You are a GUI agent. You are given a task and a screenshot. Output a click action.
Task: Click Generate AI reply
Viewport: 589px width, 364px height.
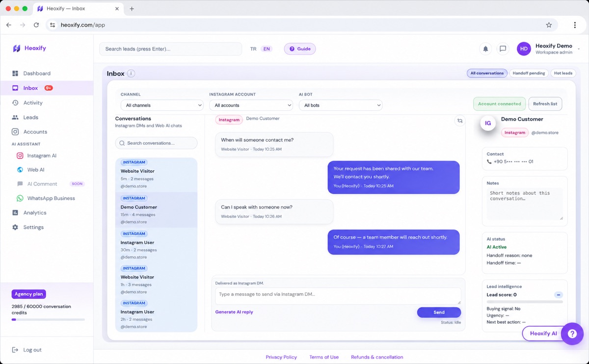pos(234,312)
